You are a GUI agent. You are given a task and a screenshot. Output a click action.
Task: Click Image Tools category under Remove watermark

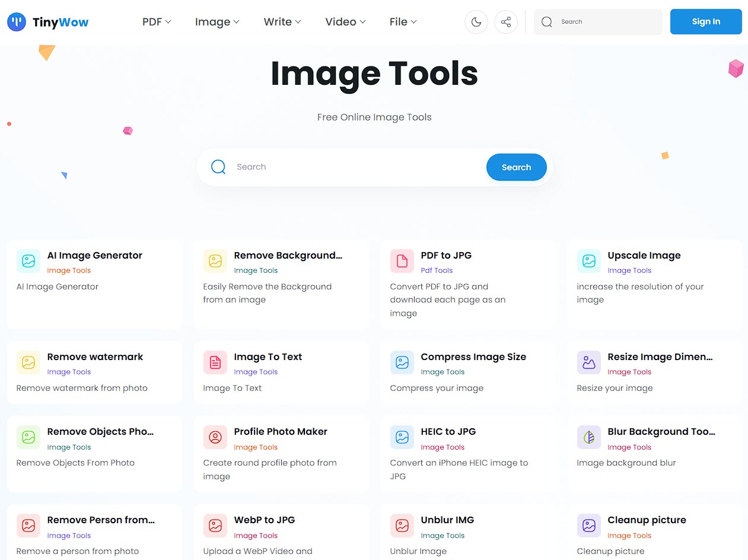pos(69,372)
